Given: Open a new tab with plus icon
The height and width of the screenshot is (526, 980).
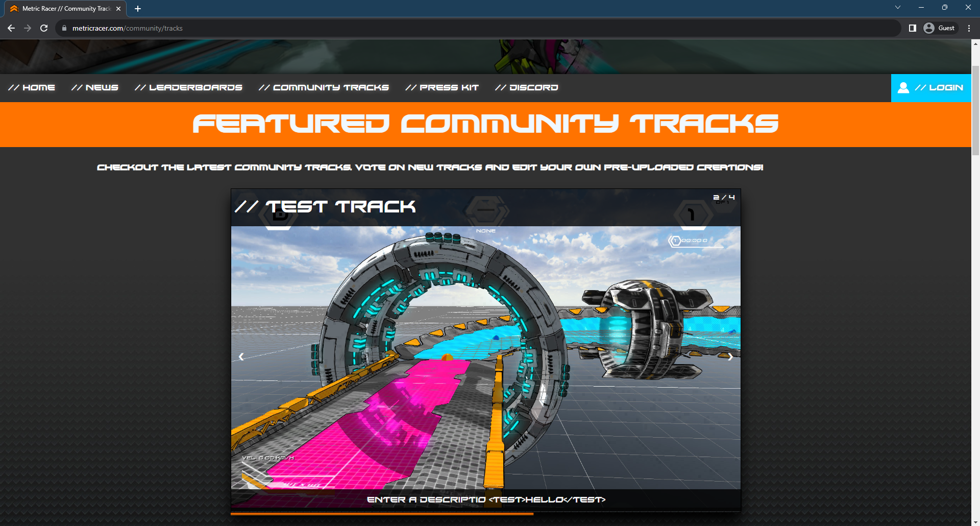Looking at the screenshot, I should [x=138, y=9].
